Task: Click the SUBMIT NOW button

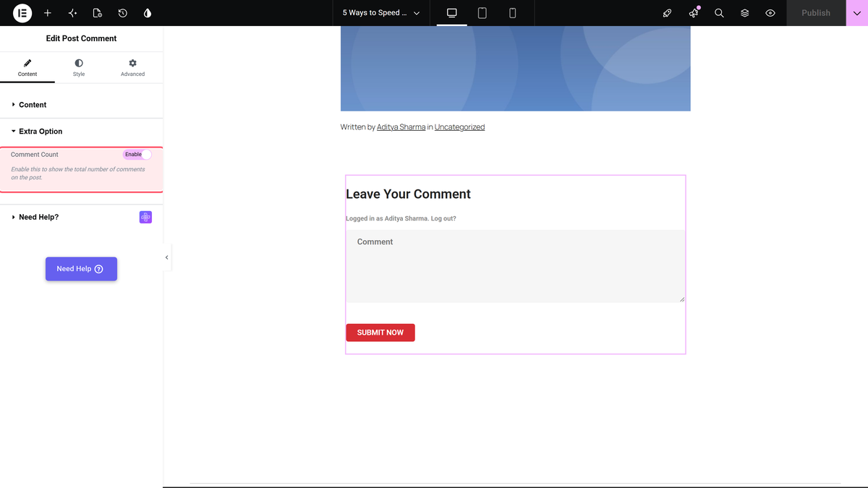Action: tap(380, 333)
